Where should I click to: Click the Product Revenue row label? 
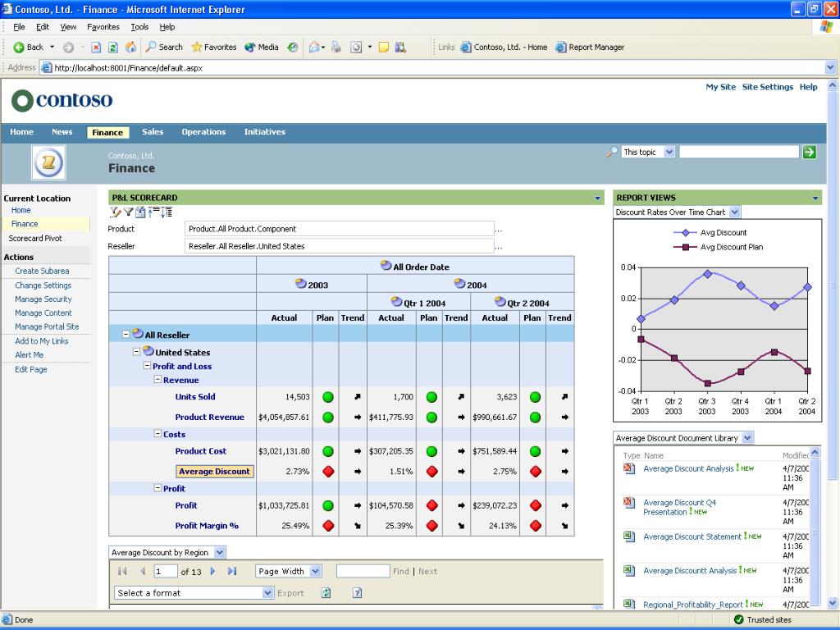(x=209, y=417)
